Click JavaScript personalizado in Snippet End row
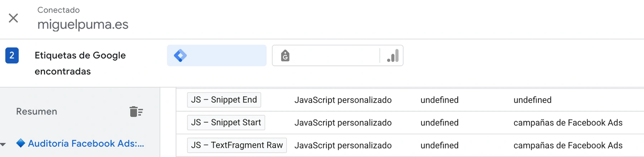Screen dimensions: 644x157 click(x=343, y=100)
